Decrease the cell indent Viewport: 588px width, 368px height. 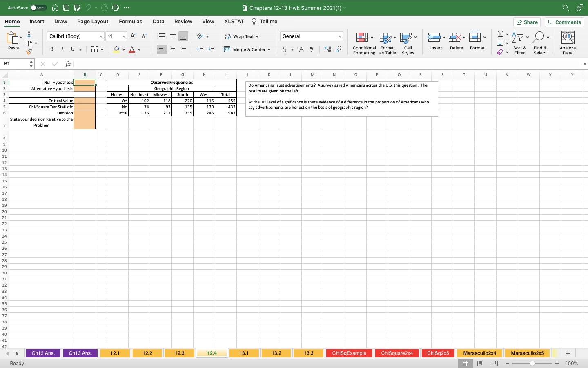[x=200, y=49]
